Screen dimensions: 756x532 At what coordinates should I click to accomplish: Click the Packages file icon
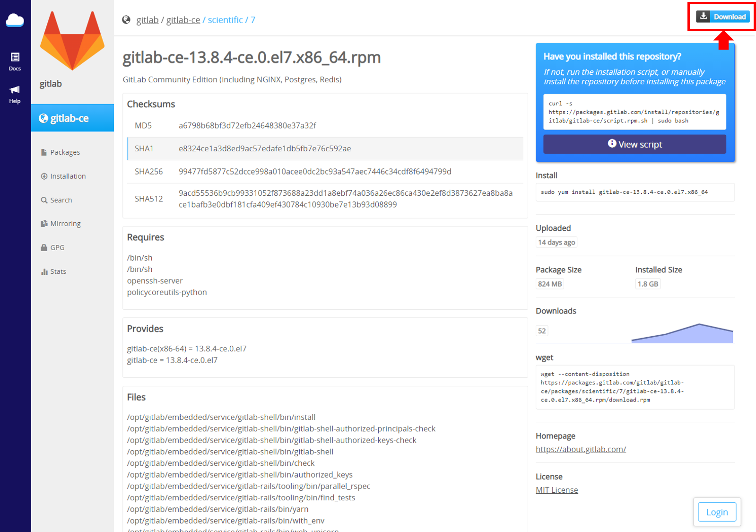pos(44,152)
